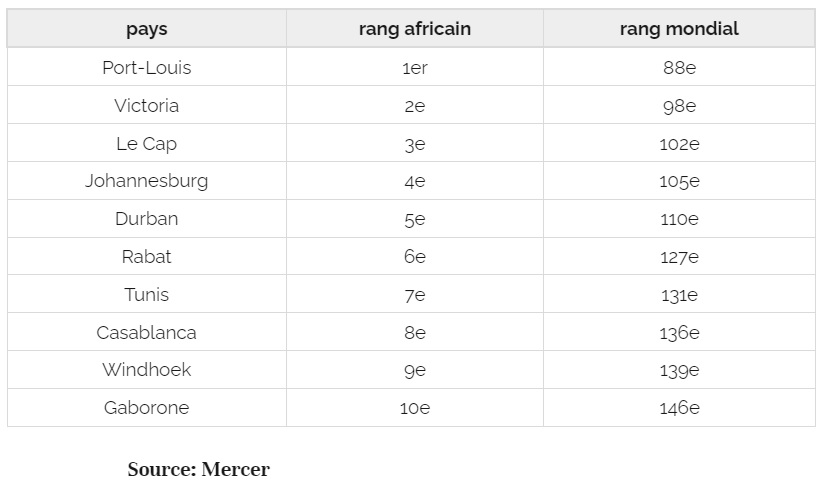Click the "127e" world rank cell
Image resolution: width=819 pixels, height=485 pixels.
point(679,257)
